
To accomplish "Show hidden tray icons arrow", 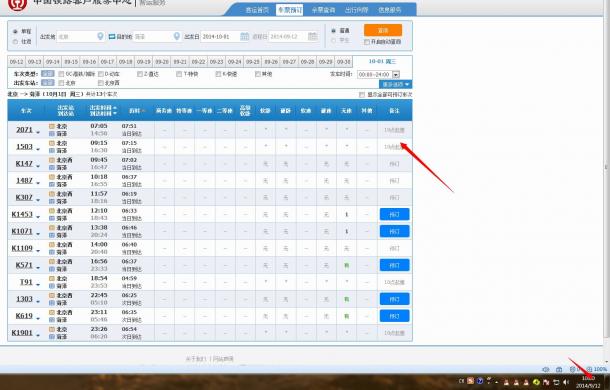I will [496, 383].
